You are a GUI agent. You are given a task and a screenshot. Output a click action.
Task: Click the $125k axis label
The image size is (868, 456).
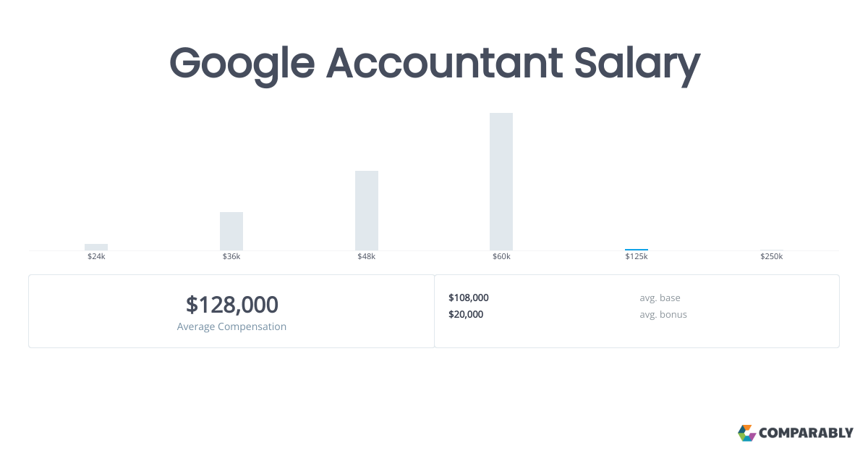coord(637,257)
